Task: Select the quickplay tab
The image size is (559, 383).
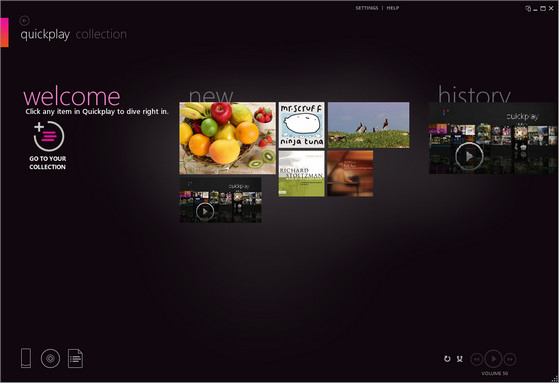Action: tap(45, 35)
